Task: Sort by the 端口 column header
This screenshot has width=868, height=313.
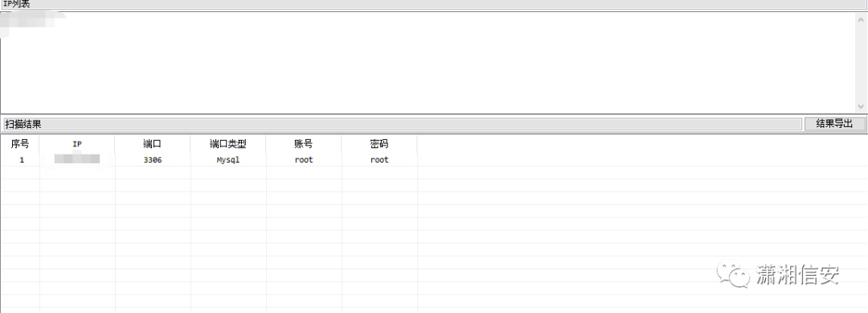Action: pos(152,144)
